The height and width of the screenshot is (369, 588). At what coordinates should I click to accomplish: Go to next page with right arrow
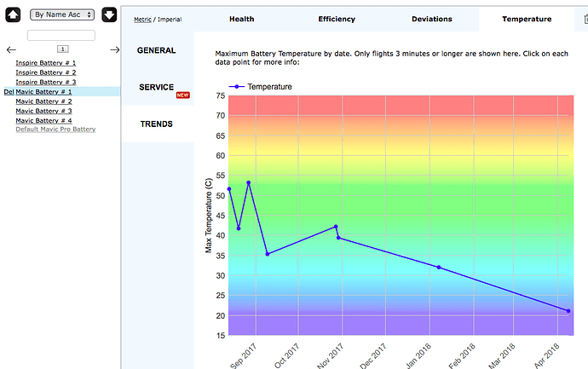pyautogui.click(x=115, y=49)
